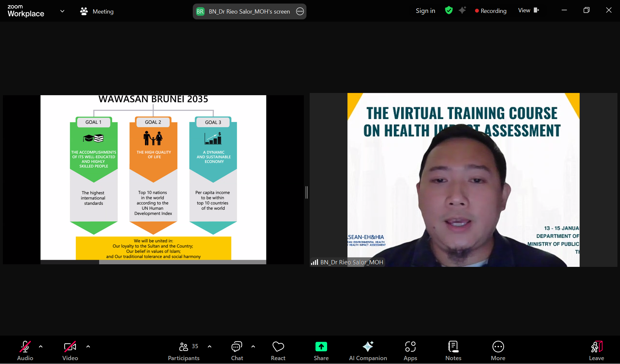Expand the Zoom Workplace dropdown arrow
This screenshot has height=364, width=620.
(x=62, y=11)
